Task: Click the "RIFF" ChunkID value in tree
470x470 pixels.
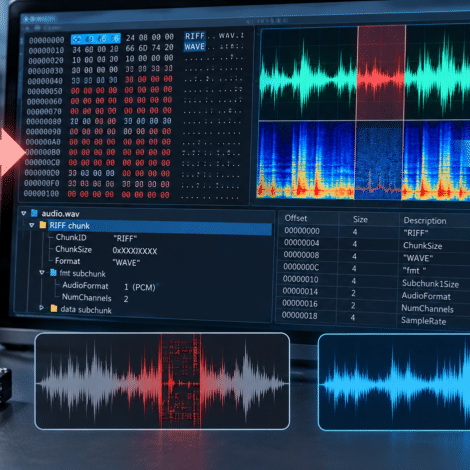Action: click(x=125, y=239)
